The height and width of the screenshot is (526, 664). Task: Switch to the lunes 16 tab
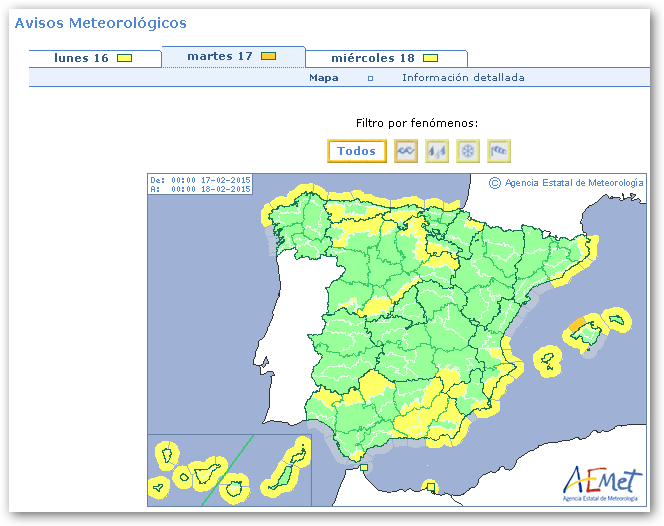pos(93,58)
